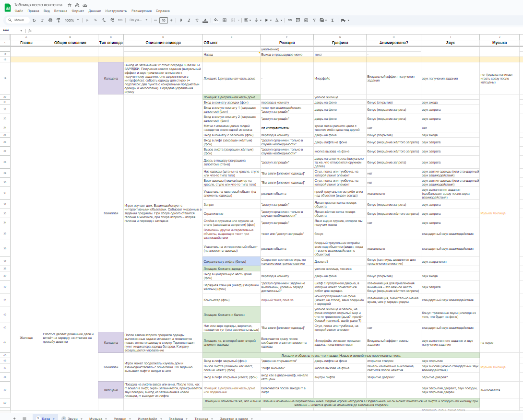Open the text rotation dropdown
This screenshot has width=523, height=420.
[x=278, y=20]
